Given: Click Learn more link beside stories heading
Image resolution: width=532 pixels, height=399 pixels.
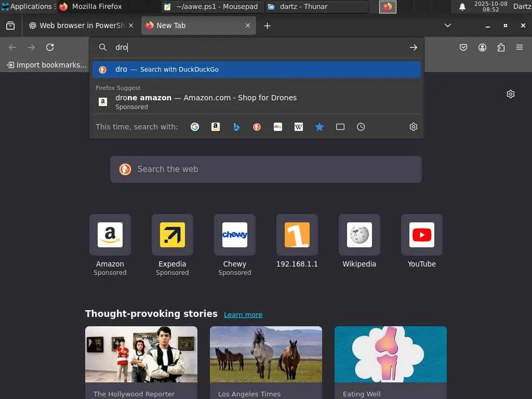Looking at the screenshot, I should pyautogui.click(x=243, y=314).
